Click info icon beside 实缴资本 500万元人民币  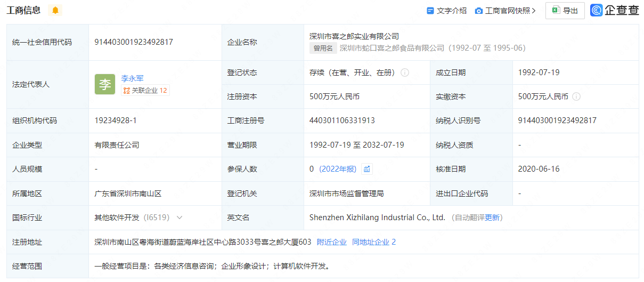(576, 96)
